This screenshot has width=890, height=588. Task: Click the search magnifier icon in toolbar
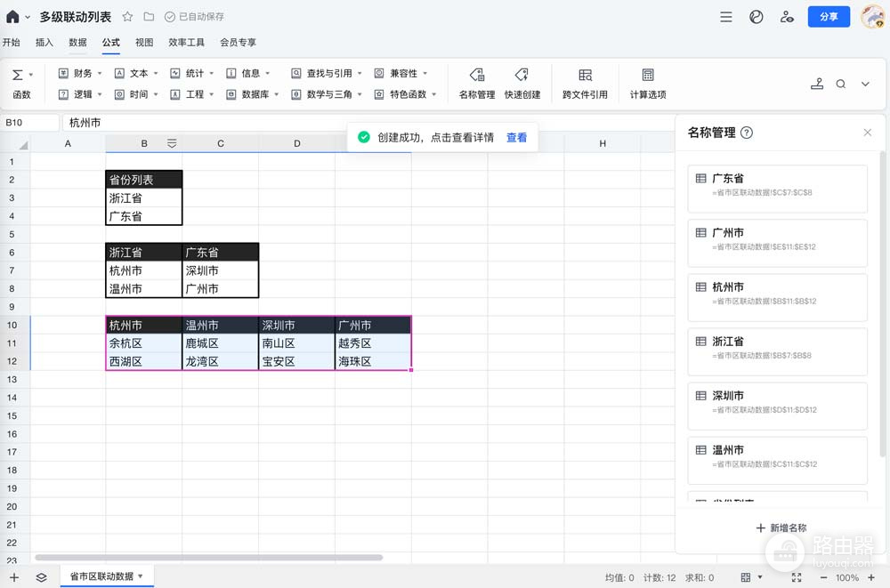pos(841,84)
